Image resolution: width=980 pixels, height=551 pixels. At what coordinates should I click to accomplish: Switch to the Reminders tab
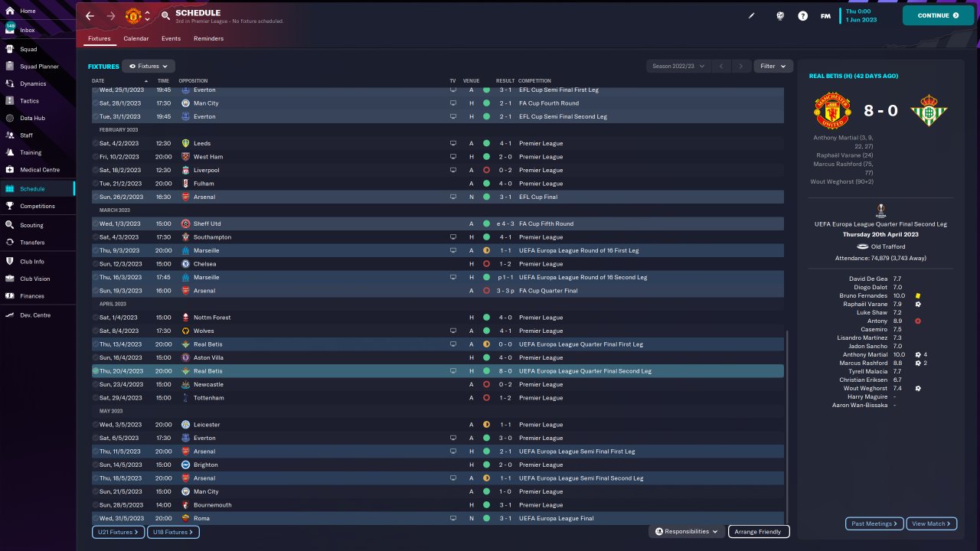point(209,38)
